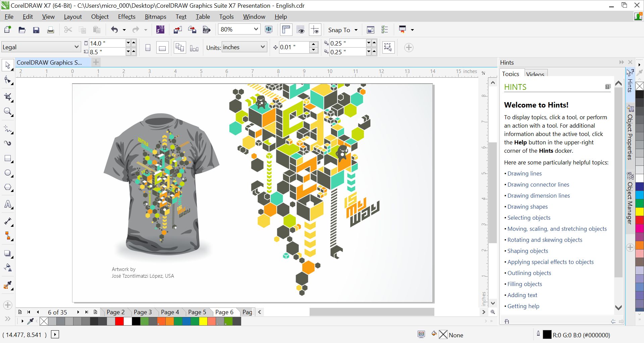644x343 pixels.
Task: Open the zoom level dropdown
Action: tap(256, 29)
